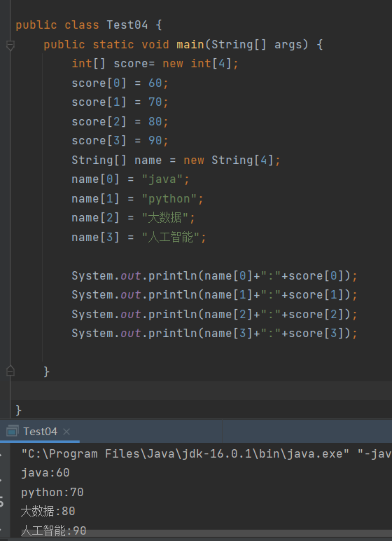Click the 'python:70' console output line
Screen dimensions: 392x541
[x=52, y=492]
